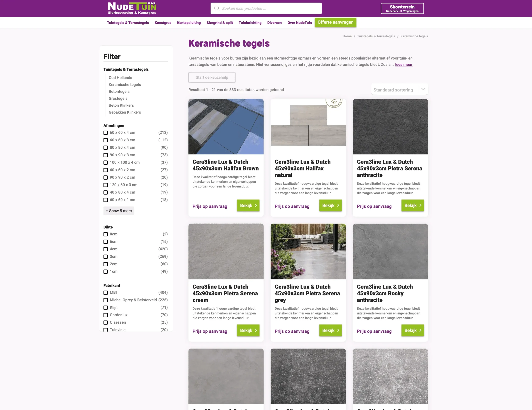Image resolution: width=532 pixels, height=410 pixels.
Task: Enable the 4cm Dikte checkbox
Action: pos(106,249)
